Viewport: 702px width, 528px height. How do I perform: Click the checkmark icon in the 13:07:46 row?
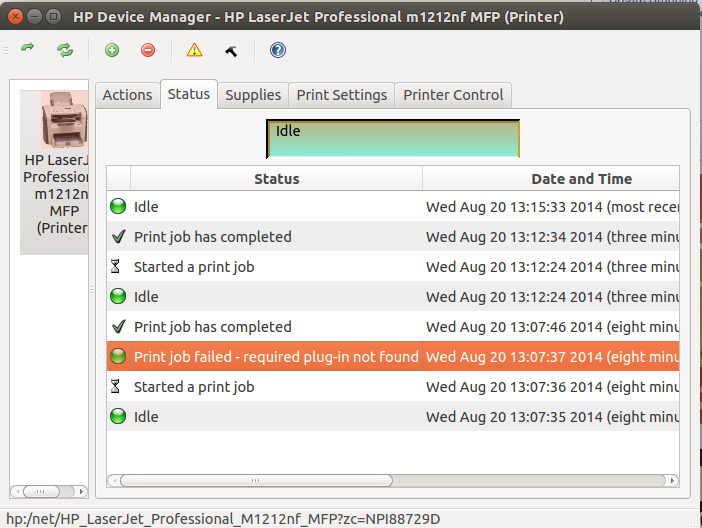coord(118,326)
